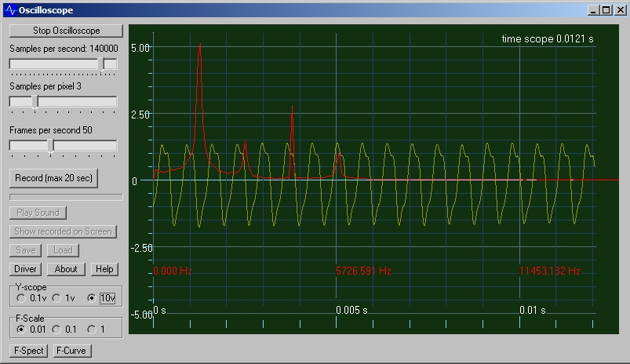Open the Driver settings button
The height and width of the screenshot is (364, 630).
[x=25, y=269]
